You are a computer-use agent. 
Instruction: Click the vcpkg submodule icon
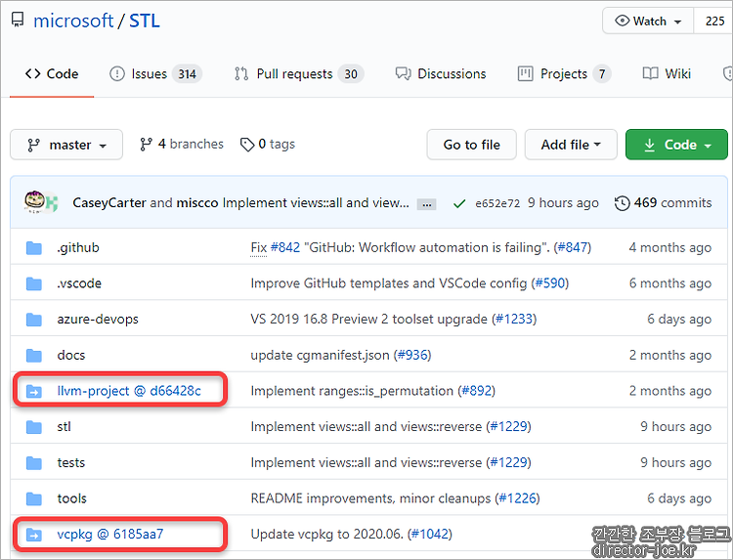click(x=33, y=534)
